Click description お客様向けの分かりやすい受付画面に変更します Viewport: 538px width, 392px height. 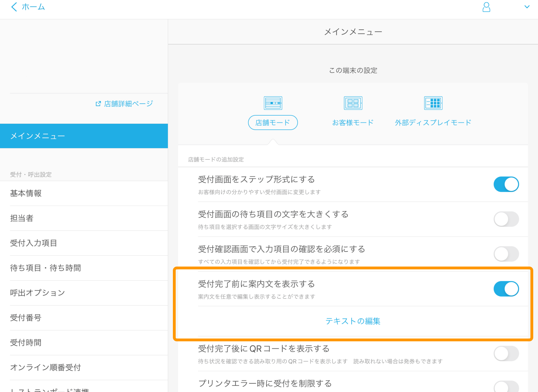259,192
